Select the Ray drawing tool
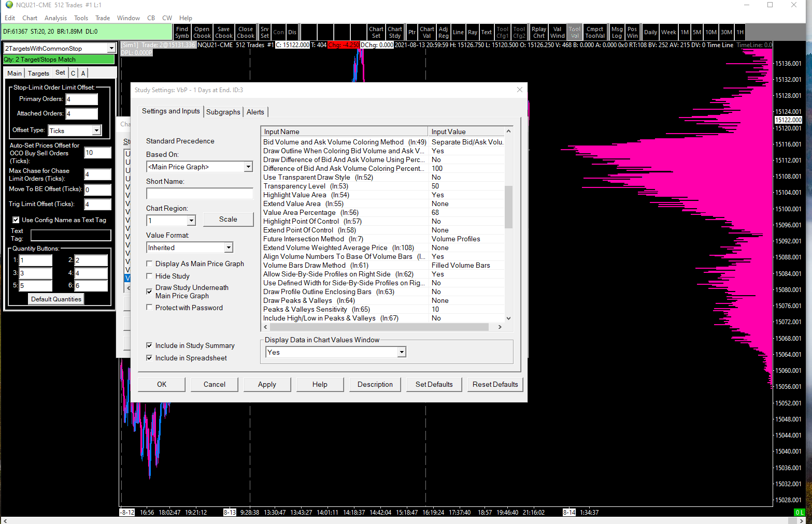Image resolution: width=812 pixels, height=524 pixels. click(x=472, y=32)
